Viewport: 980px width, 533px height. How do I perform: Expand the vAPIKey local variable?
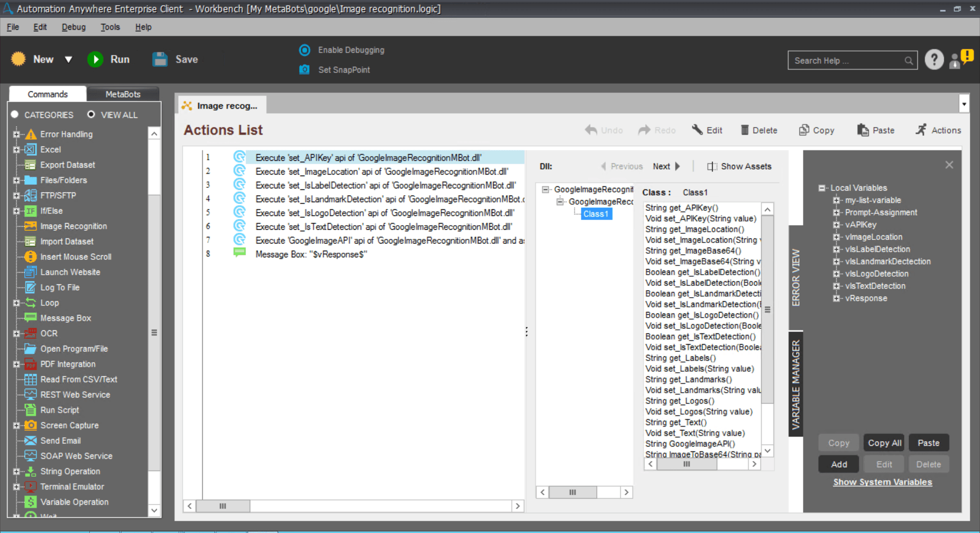tap(836, 225)
